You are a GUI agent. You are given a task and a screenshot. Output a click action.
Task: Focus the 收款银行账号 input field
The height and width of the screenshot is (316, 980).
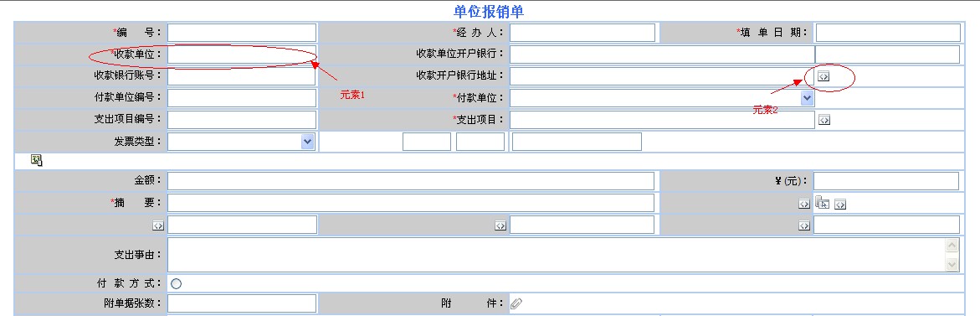[x=241, y=76]
